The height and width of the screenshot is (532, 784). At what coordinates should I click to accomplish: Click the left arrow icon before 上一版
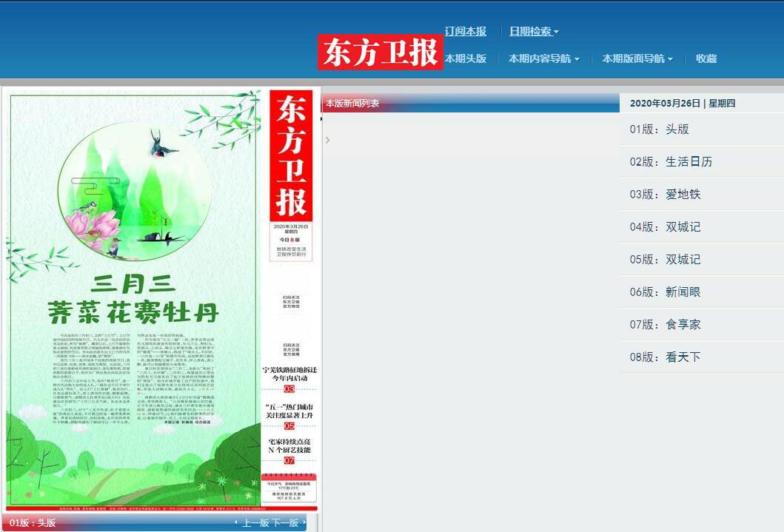(236, 522)
